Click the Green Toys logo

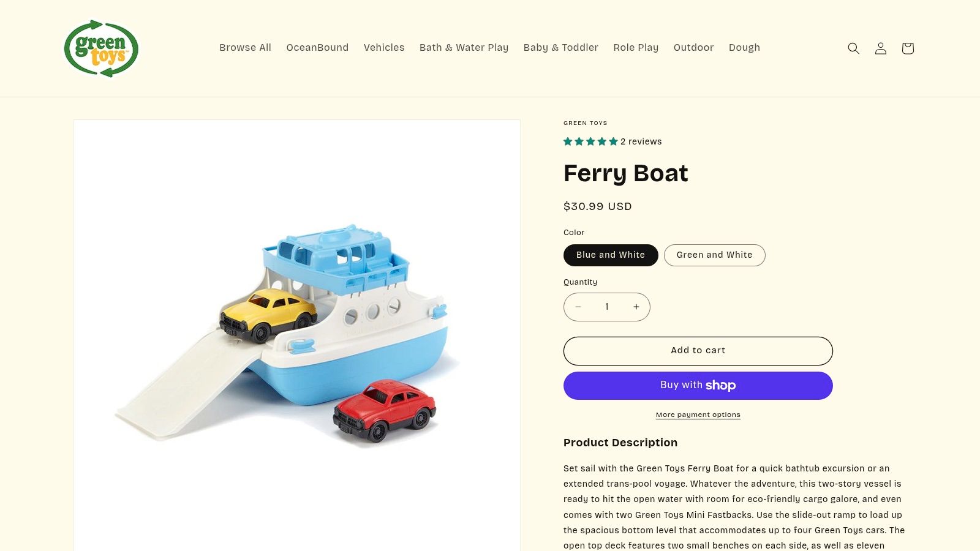[101, 48]
